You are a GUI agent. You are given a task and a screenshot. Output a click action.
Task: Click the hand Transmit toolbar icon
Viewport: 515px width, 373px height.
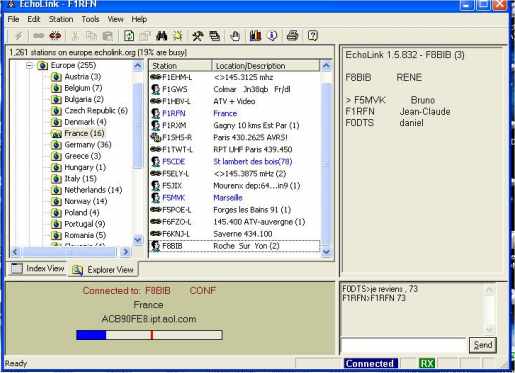point(235,36)
